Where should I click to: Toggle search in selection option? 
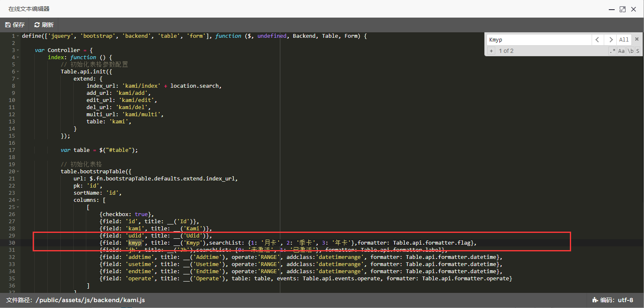click(638, 51)
